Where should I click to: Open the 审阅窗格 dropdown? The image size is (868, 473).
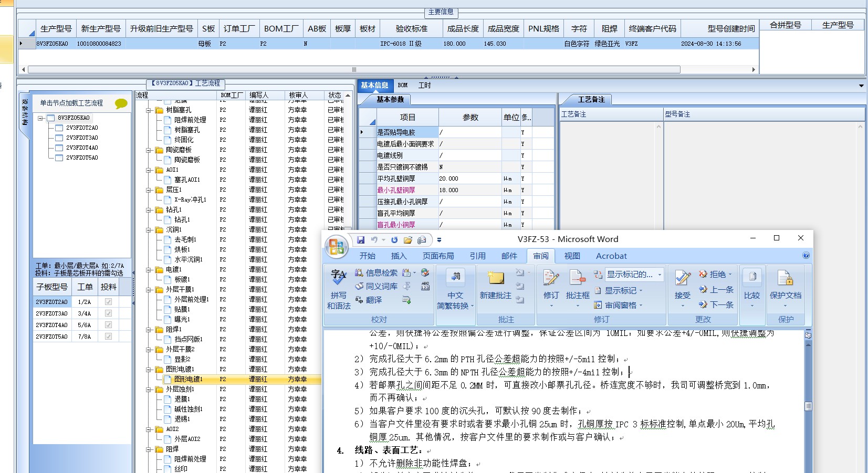(619, 305)
